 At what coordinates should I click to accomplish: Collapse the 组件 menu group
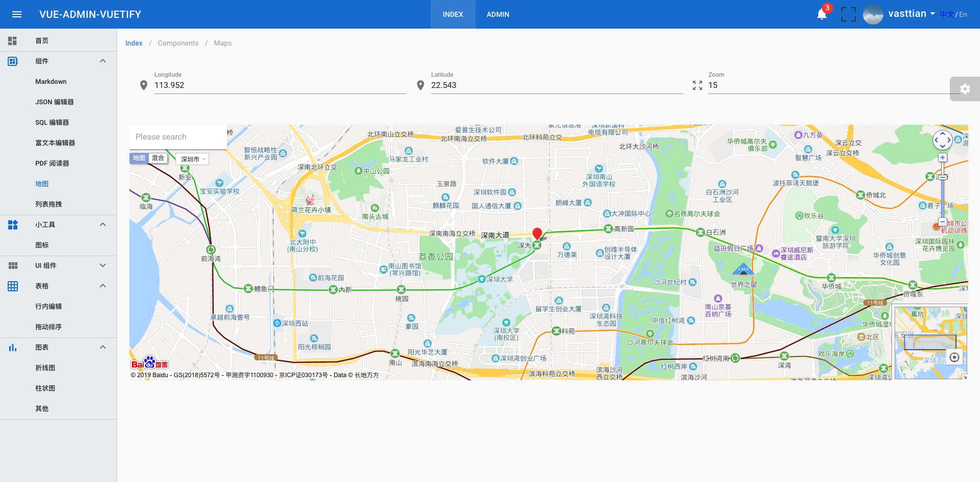(x=103, y=61)
